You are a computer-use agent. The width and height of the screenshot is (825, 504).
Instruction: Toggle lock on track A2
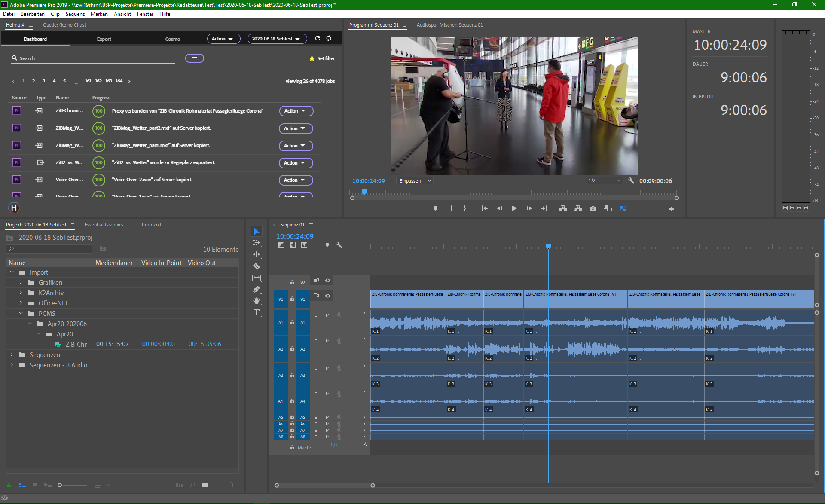[x=292, y=349]
